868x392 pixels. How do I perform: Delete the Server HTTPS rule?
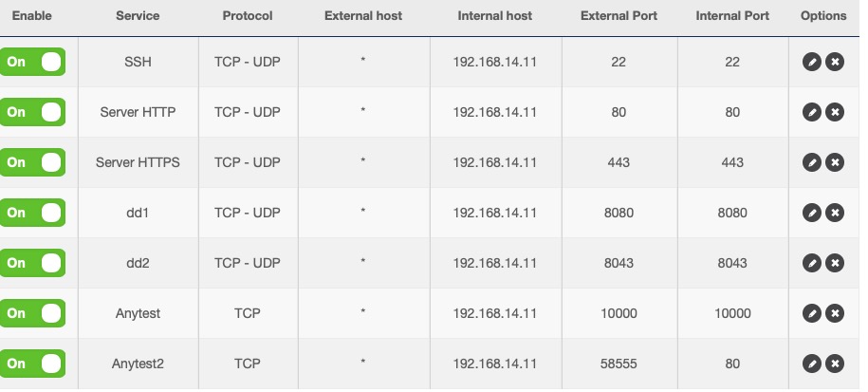[835, 162]
